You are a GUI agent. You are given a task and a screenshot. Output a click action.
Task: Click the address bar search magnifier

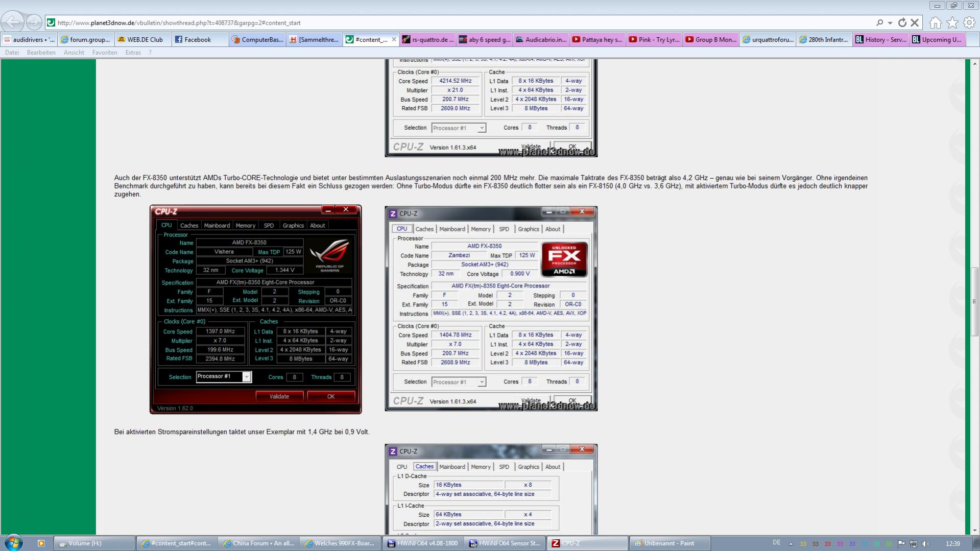(x=879, y=22)
